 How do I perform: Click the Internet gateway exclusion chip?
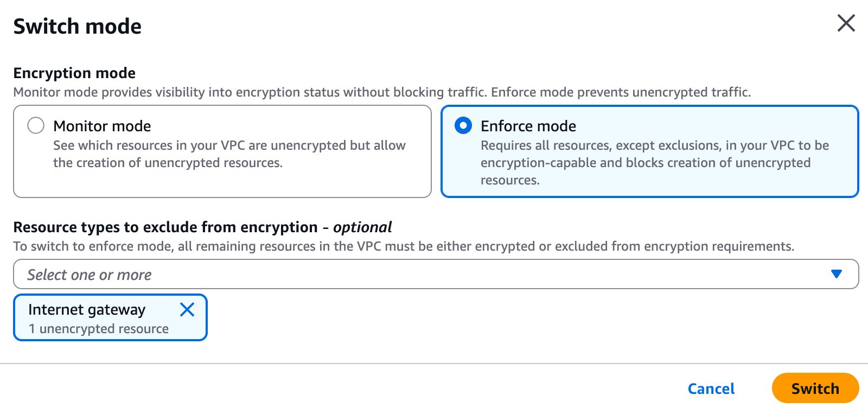[x=87, y=318]
